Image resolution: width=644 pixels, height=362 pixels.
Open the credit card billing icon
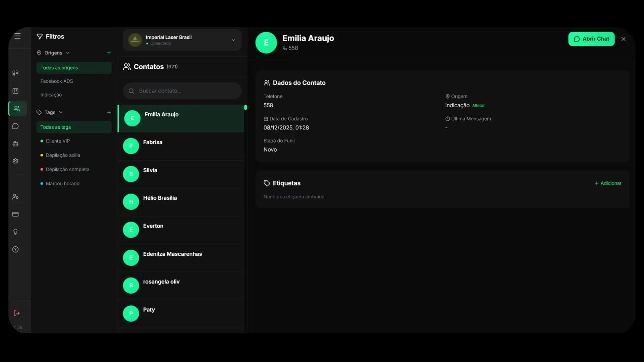pos(15,214)
